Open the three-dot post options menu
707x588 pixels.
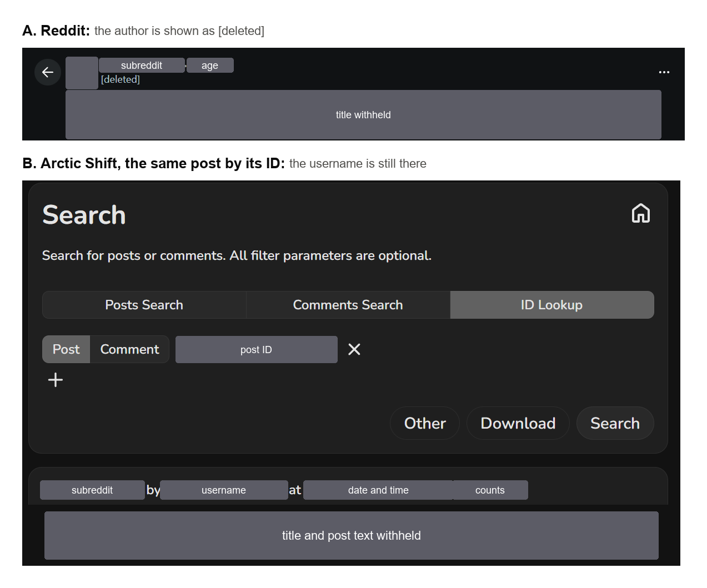664,72
